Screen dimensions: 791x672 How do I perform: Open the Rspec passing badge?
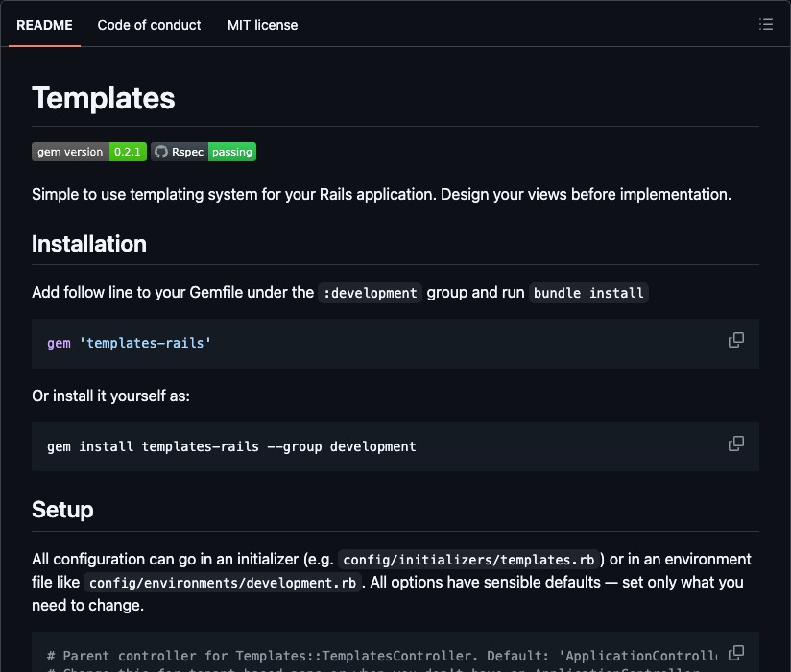[x=204, y=152]
